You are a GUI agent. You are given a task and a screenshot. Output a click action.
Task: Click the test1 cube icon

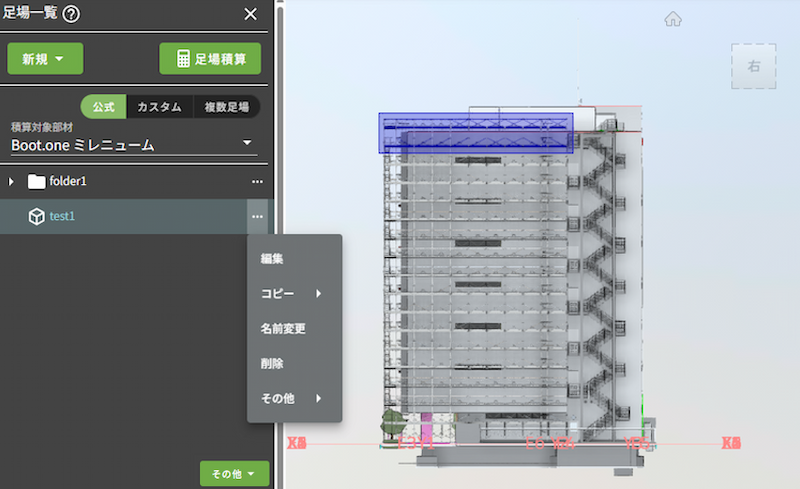(x=36, y=216)
